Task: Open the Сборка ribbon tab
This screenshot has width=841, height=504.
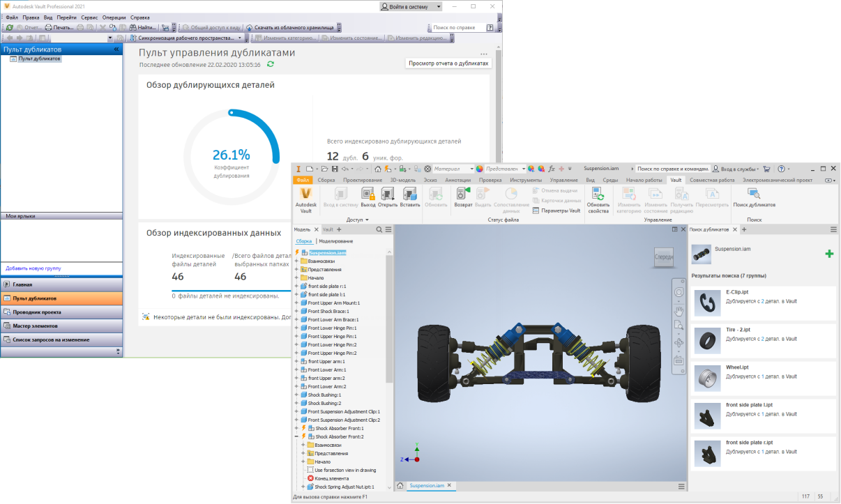Action: point(326,180)
